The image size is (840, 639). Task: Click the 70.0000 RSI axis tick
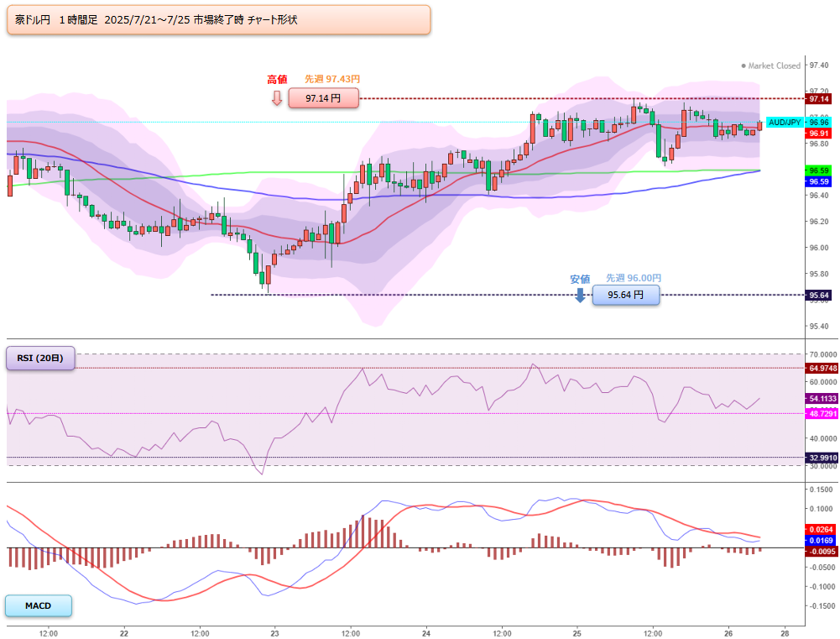823,354
